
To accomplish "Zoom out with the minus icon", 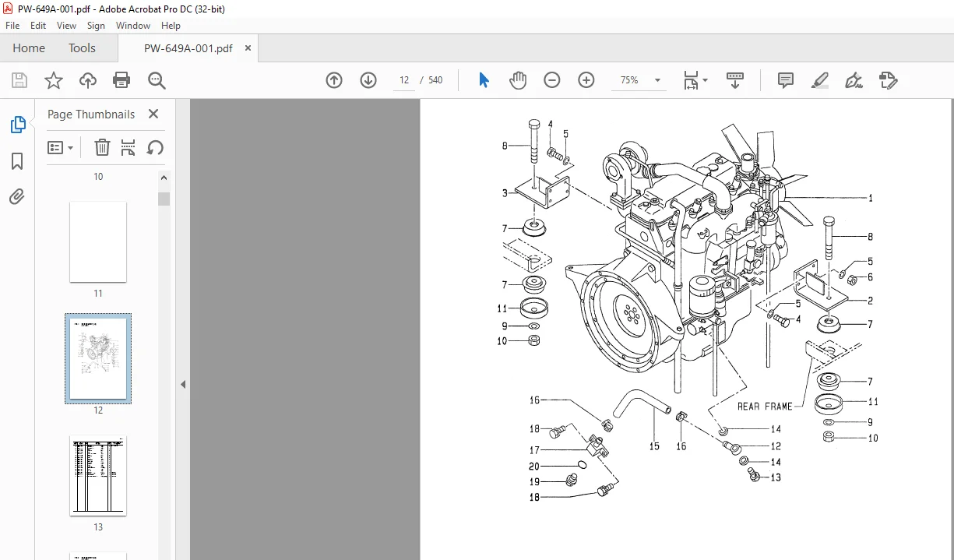I will pyautogui.click(x=552, y=80).
